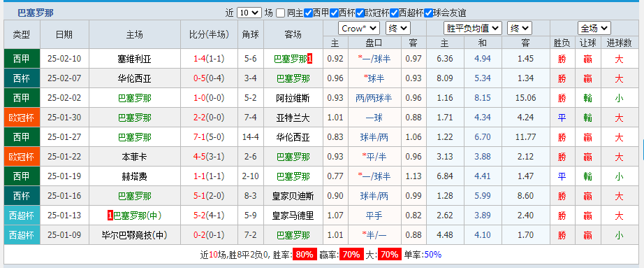Click the 70% 赢率 badge
This screenshot has height=268, width=644.
351,255
